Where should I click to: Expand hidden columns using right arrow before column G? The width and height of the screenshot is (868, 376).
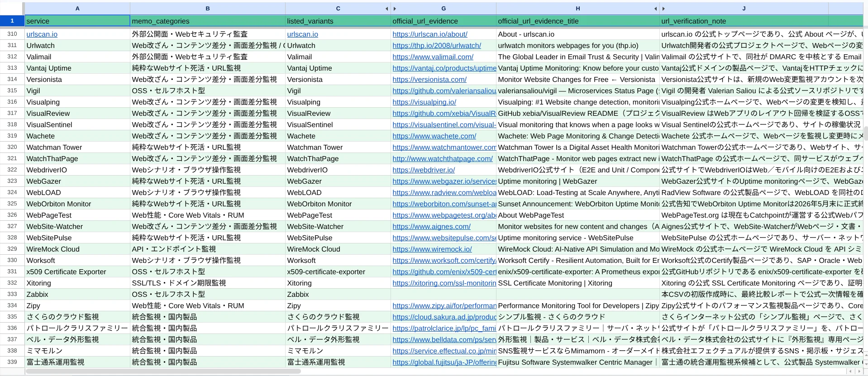coord(395,9)
